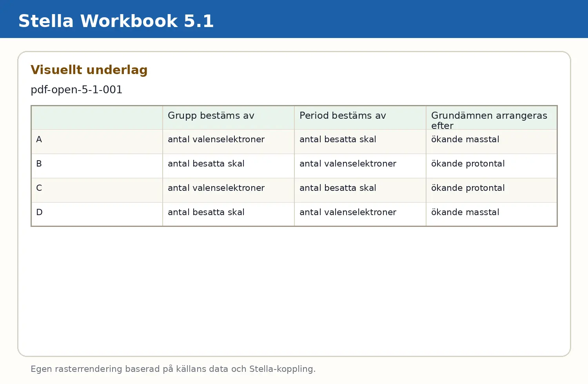This screenshot has width=588, height=384.
Task: Click the Grundämnen arrangeras efter header
Action: click(492, 118)
